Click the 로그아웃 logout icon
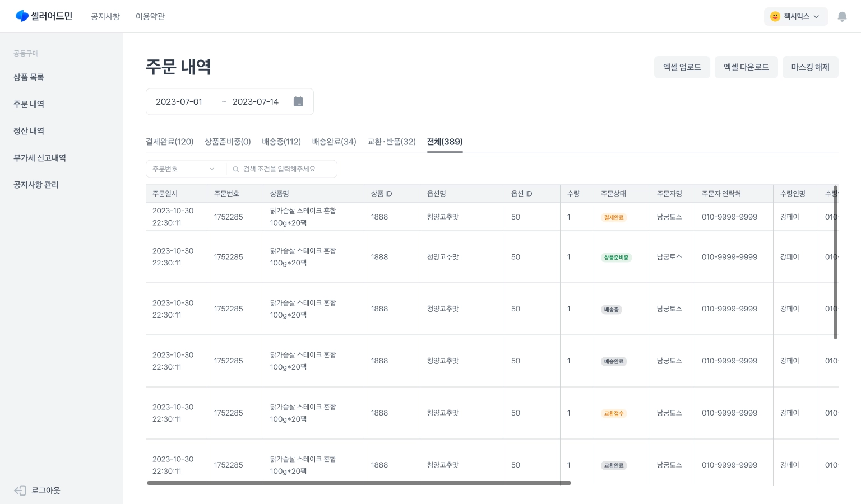Screen dimensions: 861x504 (20, 491)
